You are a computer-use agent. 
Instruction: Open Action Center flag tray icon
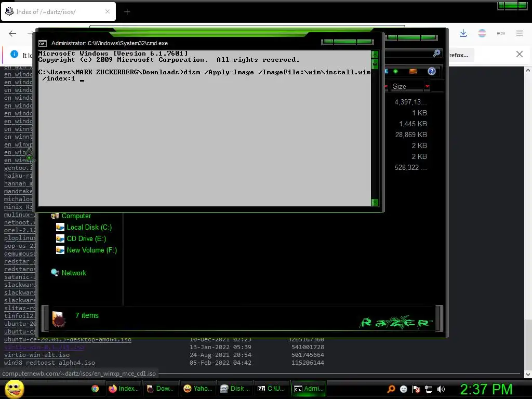416,389
